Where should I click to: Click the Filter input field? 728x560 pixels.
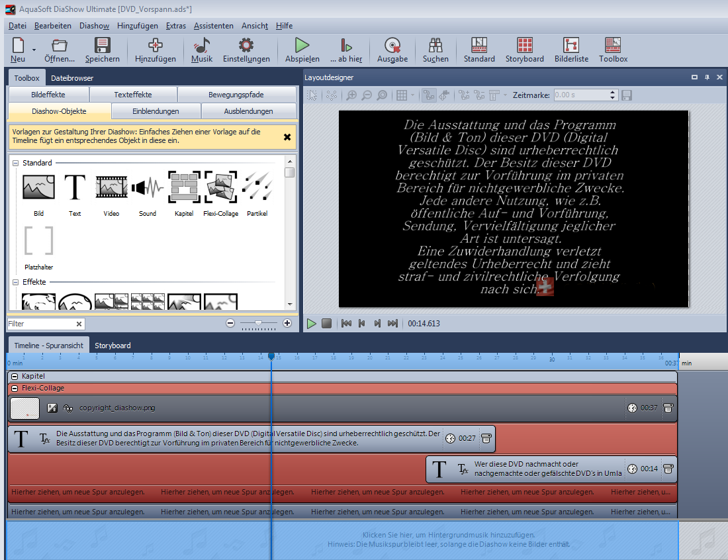coord(41,324)
